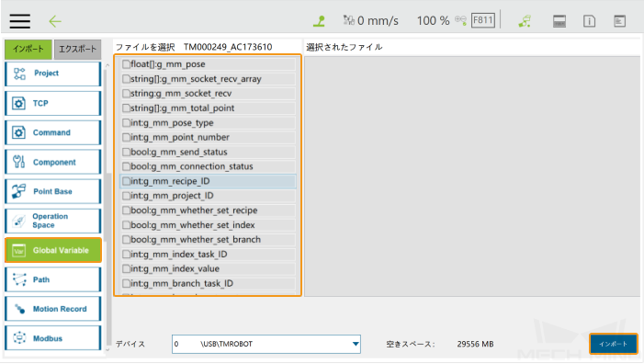Viewport: 644px width, 364px height.
Task: Check int:g_mm_pose_type checkbox
Action: [x=126, y=123]
